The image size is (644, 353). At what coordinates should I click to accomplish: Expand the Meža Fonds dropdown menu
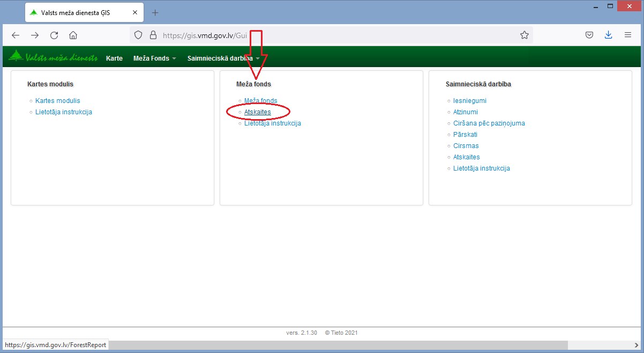154,58
